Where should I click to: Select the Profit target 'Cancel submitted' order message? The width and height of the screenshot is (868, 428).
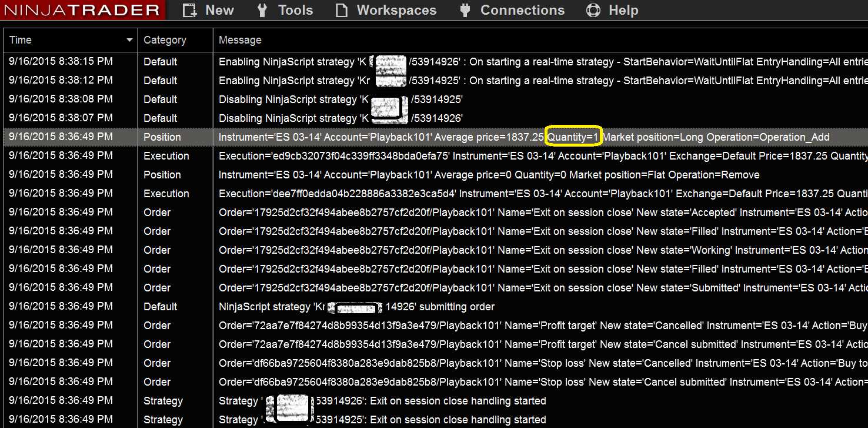543,344
